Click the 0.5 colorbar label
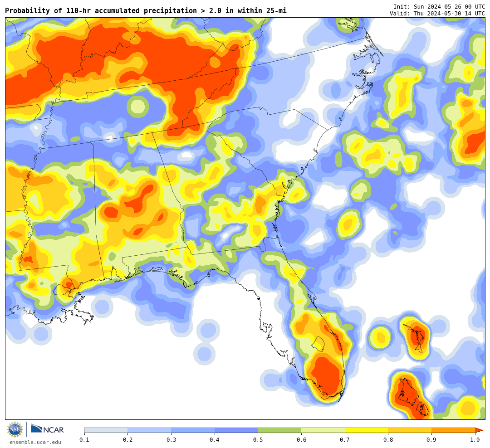This screenshot has width=490, height=448. (258, 440)
